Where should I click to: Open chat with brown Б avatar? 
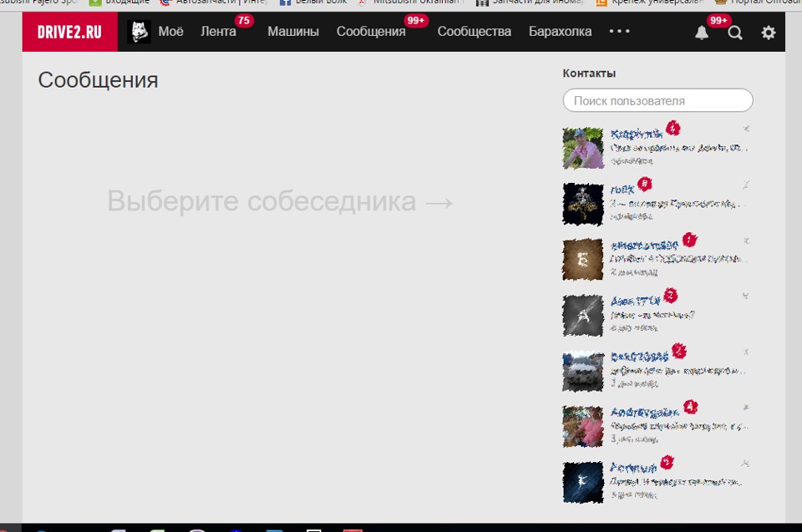583,260
